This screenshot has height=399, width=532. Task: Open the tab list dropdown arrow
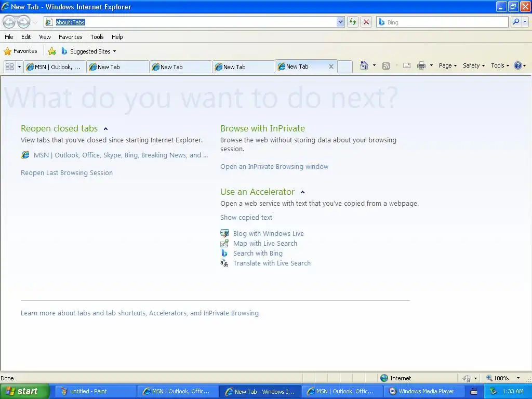pos(19,67)
